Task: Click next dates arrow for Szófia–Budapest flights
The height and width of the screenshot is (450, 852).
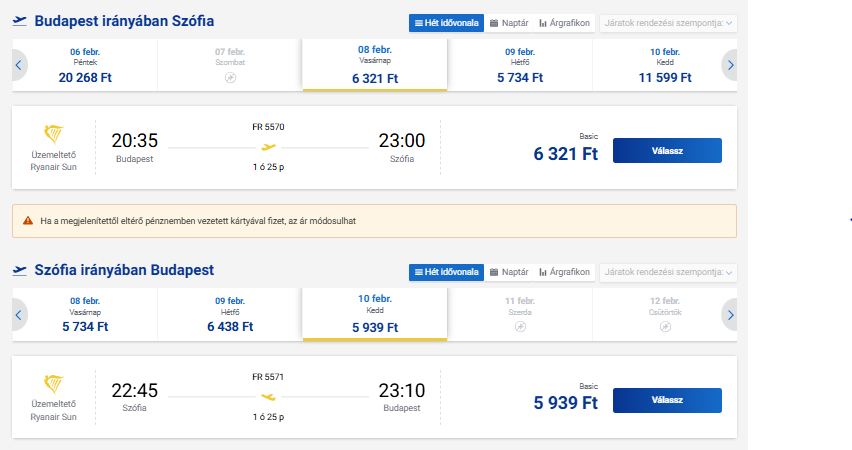Action: click(x=730, y=314)
